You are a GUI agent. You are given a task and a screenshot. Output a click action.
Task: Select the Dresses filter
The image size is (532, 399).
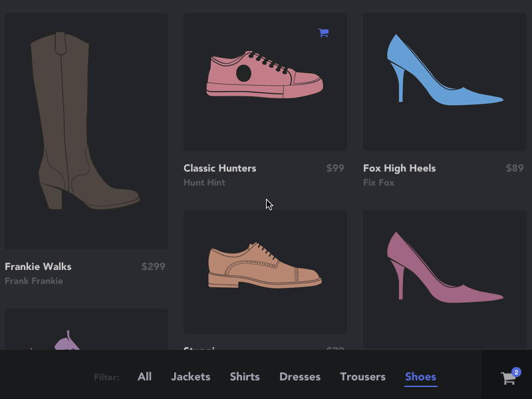point(299,376)
